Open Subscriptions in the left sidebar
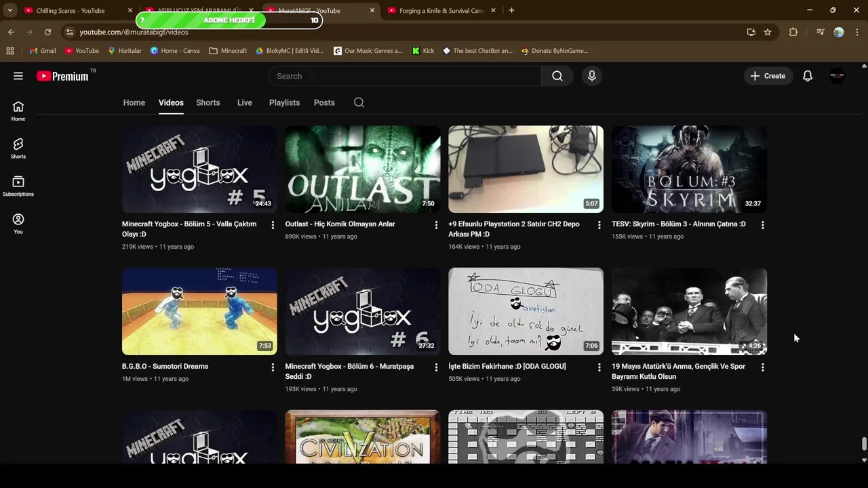 (x=18, y=186)
